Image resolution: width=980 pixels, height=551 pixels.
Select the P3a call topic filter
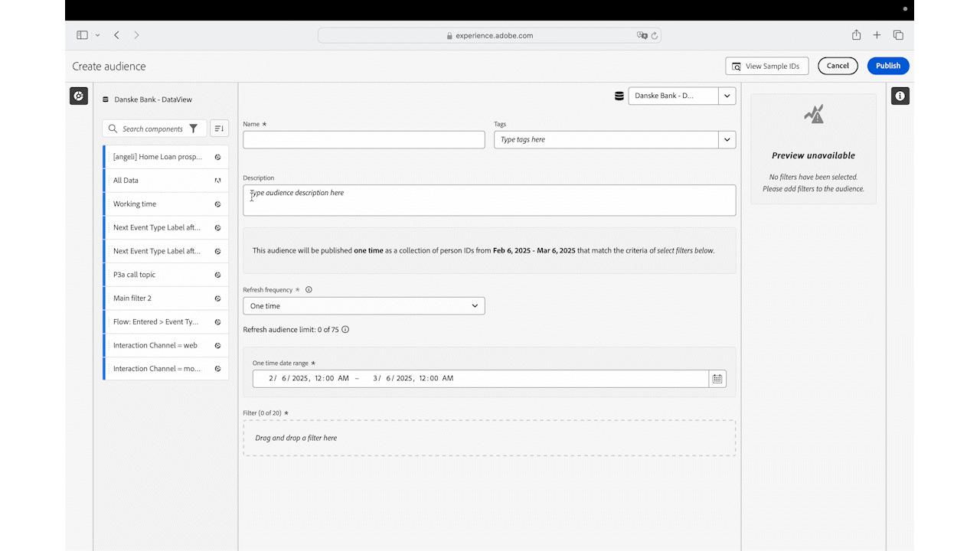point(165,275)
